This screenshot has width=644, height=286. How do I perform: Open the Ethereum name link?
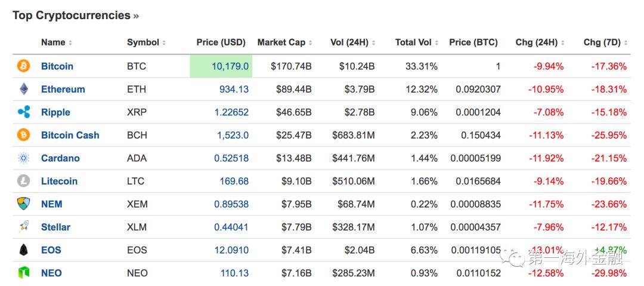(x=63, y=90)
